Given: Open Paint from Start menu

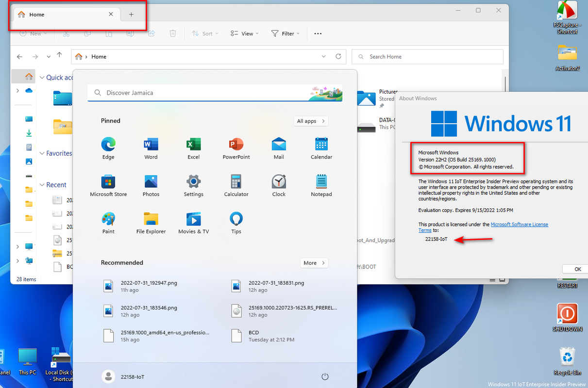Looking at the screenshot, I should [x=108, y=223].
